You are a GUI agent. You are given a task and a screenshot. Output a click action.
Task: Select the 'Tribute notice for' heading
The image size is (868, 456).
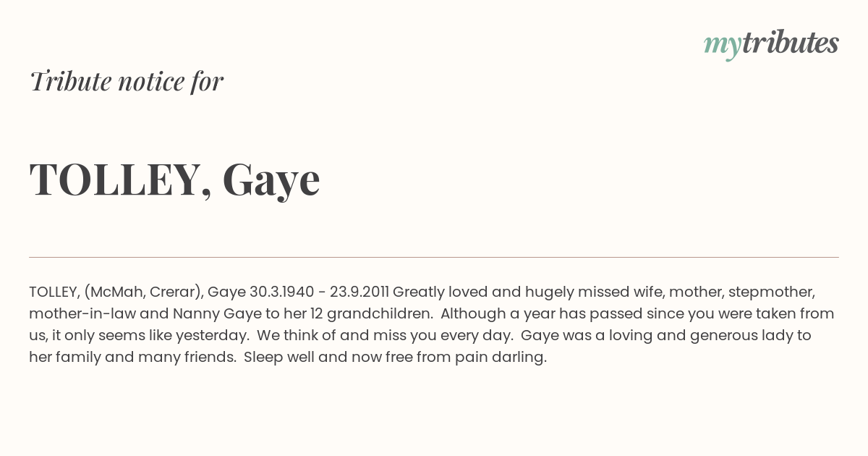click(126, 81)
